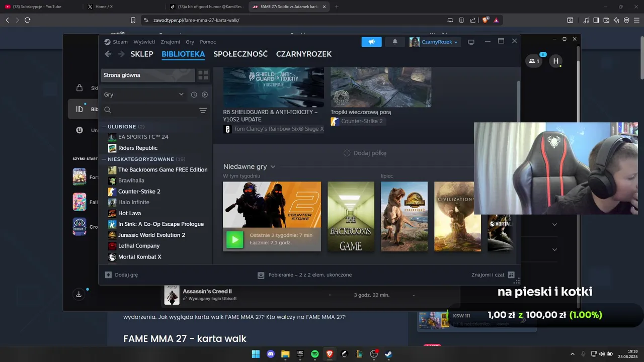
Task: Click the Steam announcements megaphone button
Action: [371, 42]
